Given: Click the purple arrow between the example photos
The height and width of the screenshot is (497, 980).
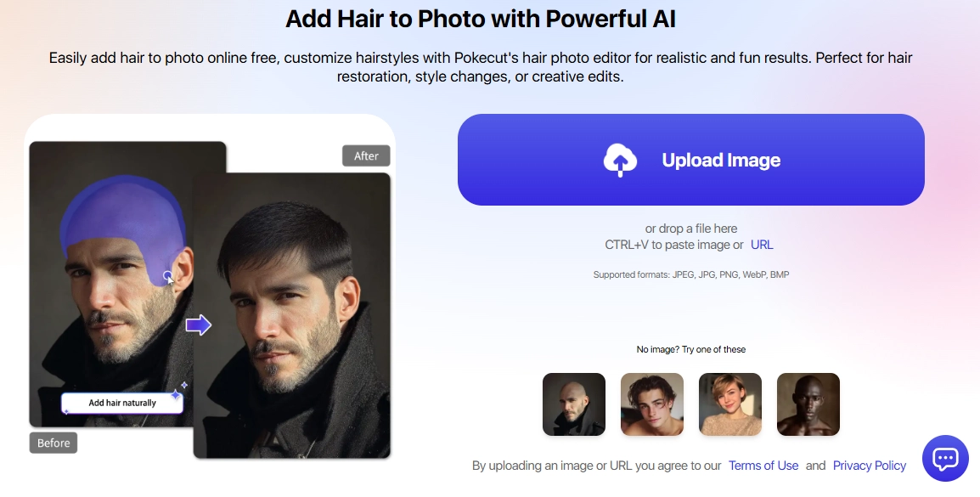Looking at the screenshot, I should pos(197,325).
